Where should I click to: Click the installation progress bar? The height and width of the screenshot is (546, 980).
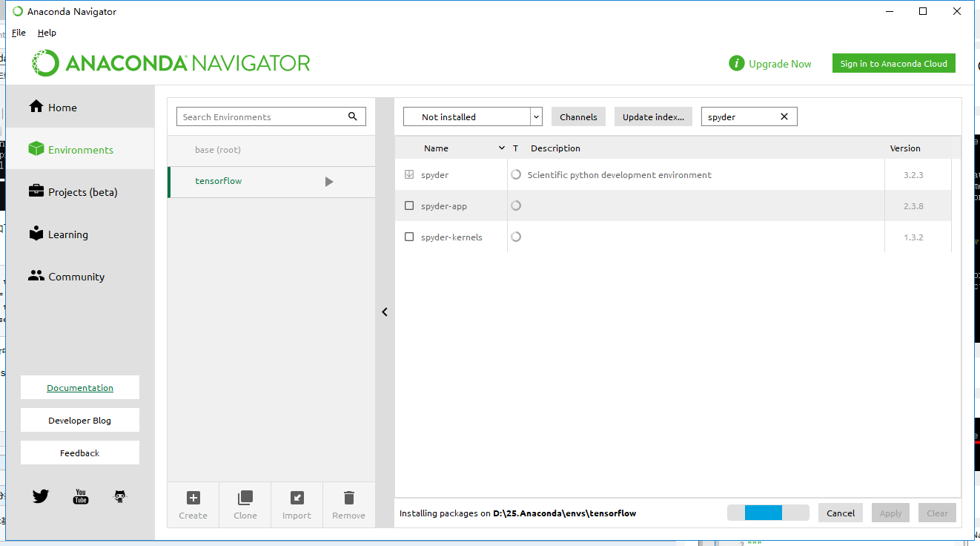[x=768, y=513]
